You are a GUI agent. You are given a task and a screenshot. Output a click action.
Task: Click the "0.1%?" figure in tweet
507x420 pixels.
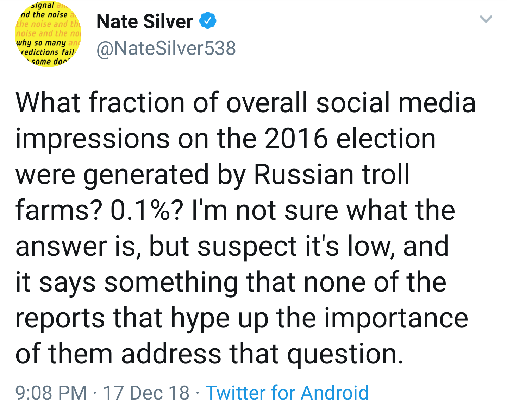tap(147, 210)
